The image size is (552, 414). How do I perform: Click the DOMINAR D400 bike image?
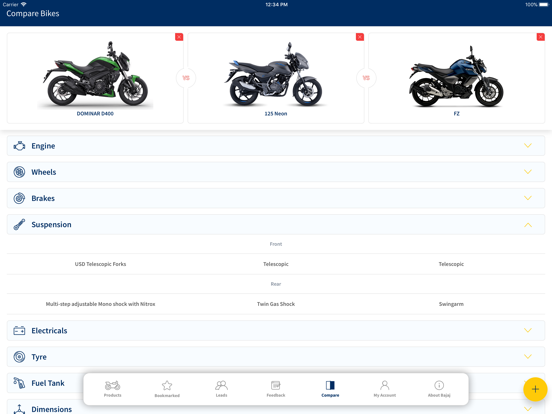point(95,74)
